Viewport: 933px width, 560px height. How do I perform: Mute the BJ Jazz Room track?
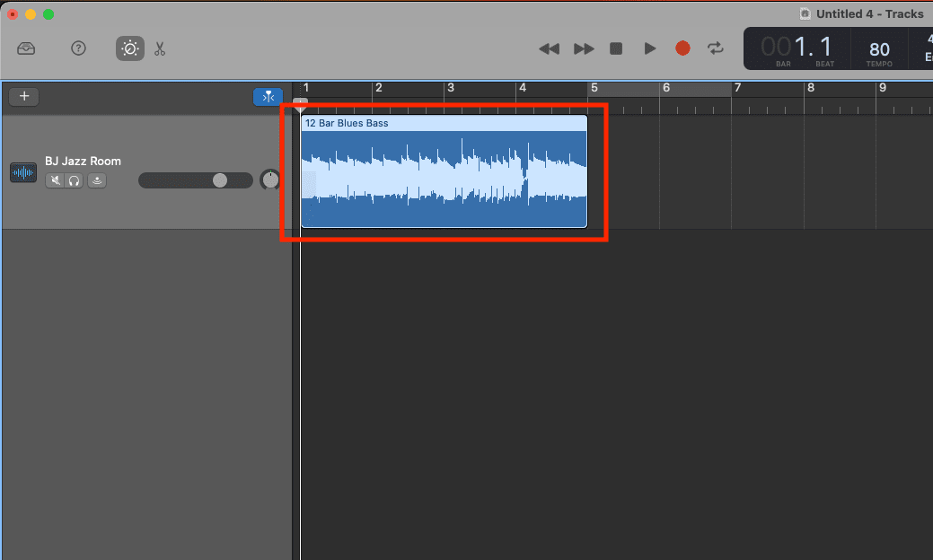(x=56, y=180)
